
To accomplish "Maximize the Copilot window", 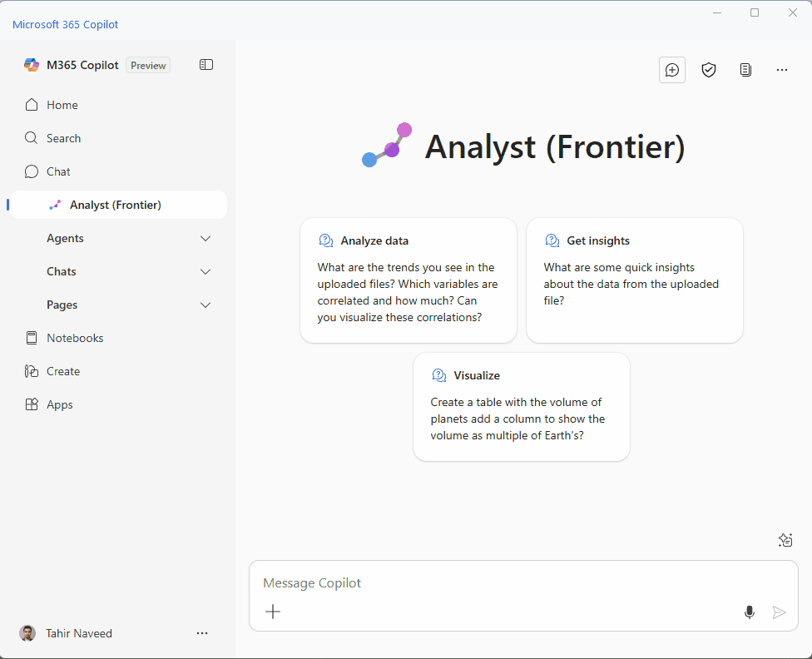I will [x=755, y=12].
